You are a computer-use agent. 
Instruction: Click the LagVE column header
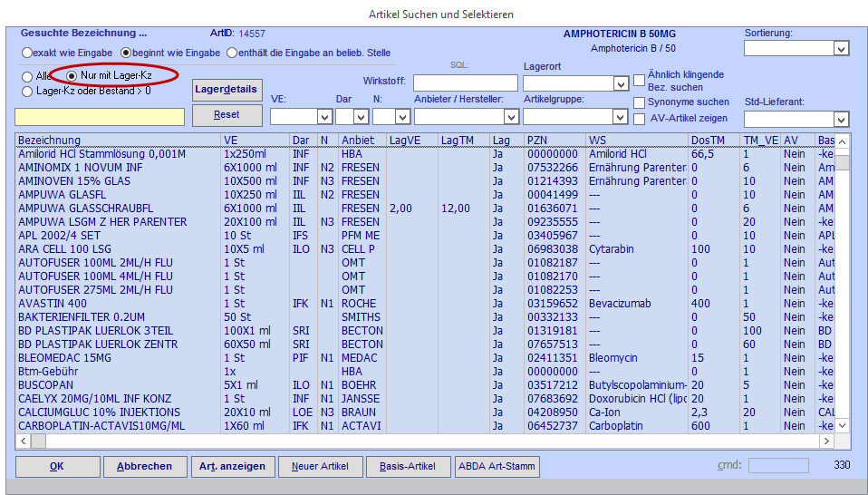[x=412, y=141]
